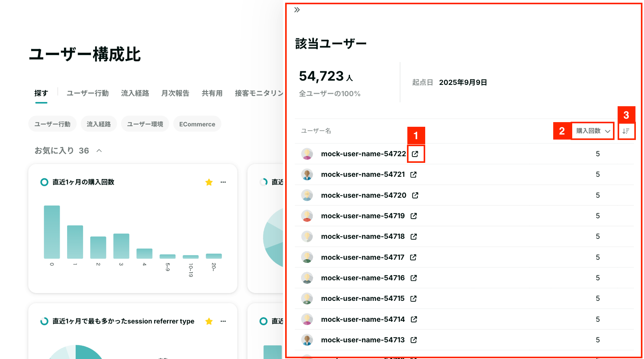Open user mock-user-name-54722
Viewport: 644px width, 359px height.
(364, 154)
